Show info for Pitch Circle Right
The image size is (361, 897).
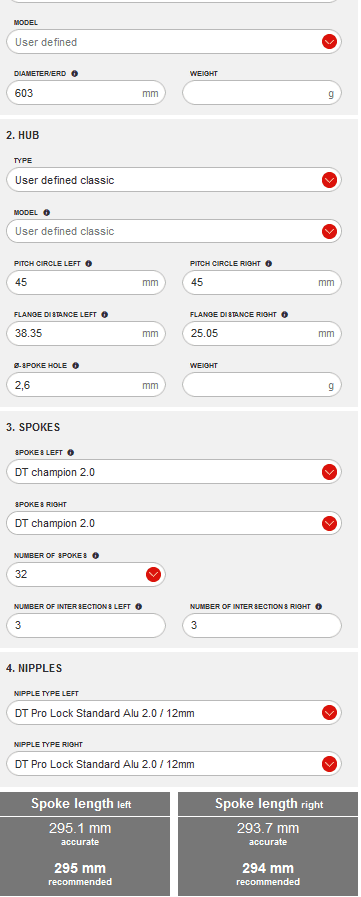(x=269, y=264)
